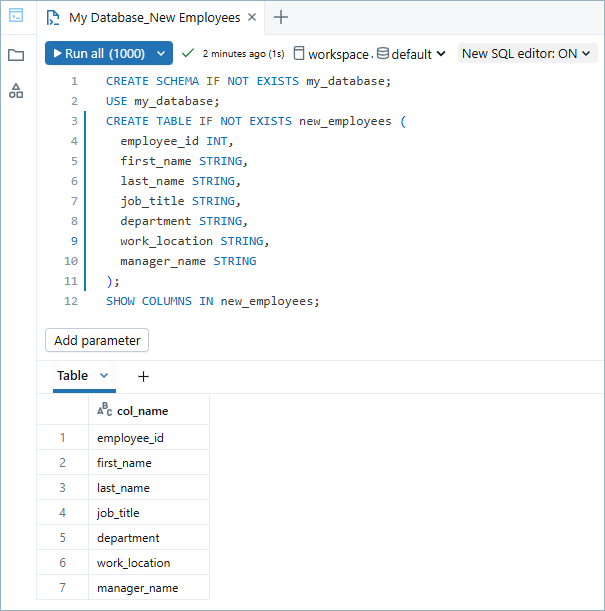Select the employee_id result cell
605x611 pixels.
(131, 438)
